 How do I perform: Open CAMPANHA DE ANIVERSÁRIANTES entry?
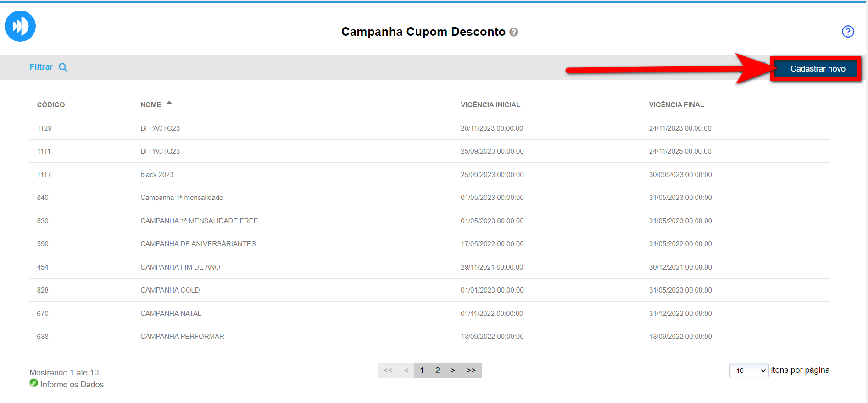pyautogui.click(x=198, y=244)
